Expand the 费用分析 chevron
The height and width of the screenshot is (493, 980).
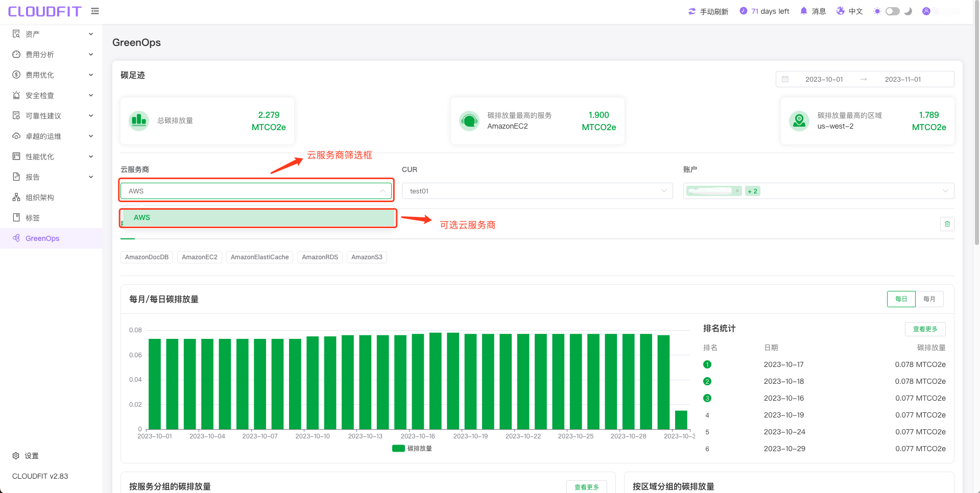(x=91, y=55)
